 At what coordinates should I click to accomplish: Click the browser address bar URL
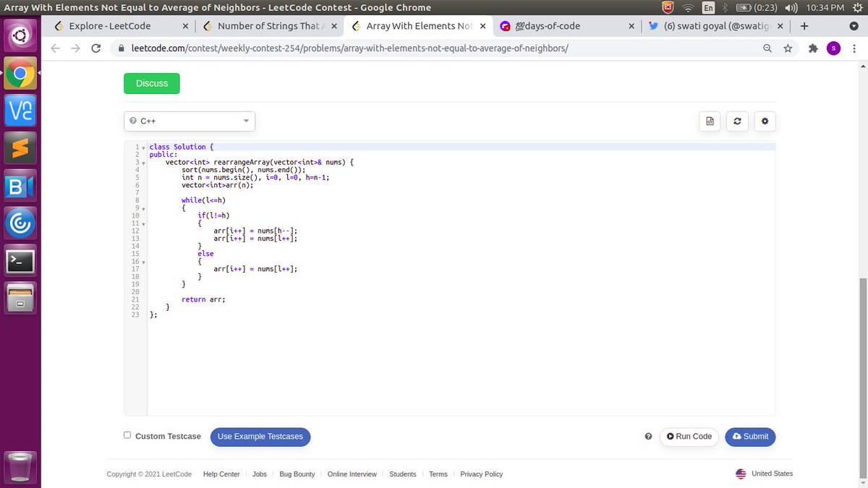350,48
